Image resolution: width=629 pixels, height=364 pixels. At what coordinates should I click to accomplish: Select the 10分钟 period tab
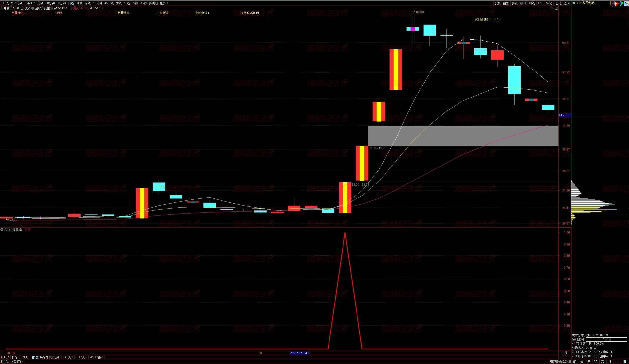click(98, 3)
